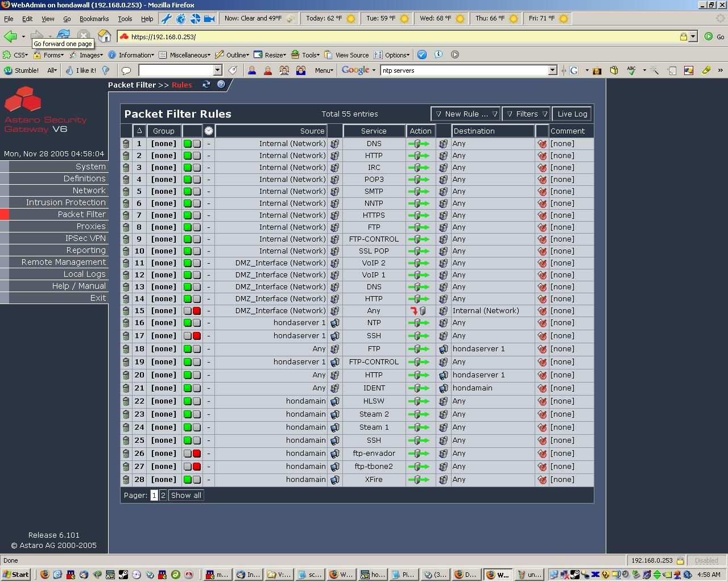Open the Bookmarks menu in Firefox

(94, 19)
